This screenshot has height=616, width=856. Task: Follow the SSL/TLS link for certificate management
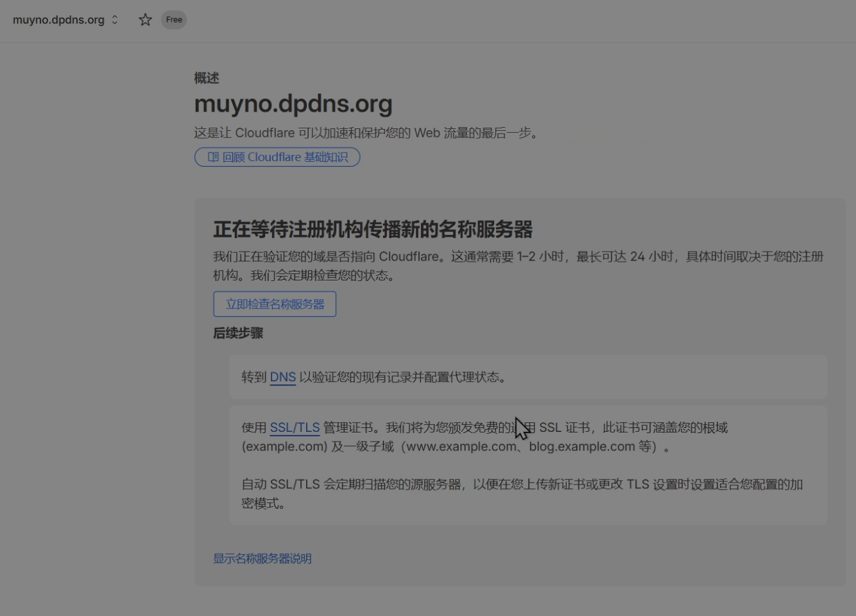coord(295,428)
